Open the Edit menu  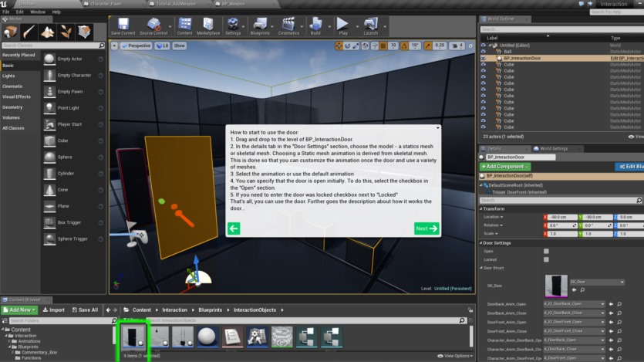(x=19, y=12)
